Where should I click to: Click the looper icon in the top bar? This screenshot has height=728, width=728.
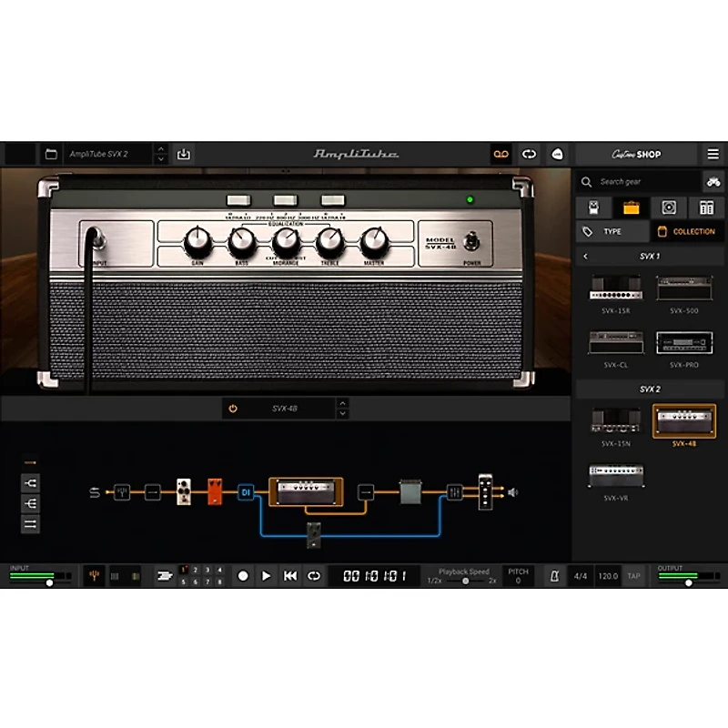tap(500, 154)
